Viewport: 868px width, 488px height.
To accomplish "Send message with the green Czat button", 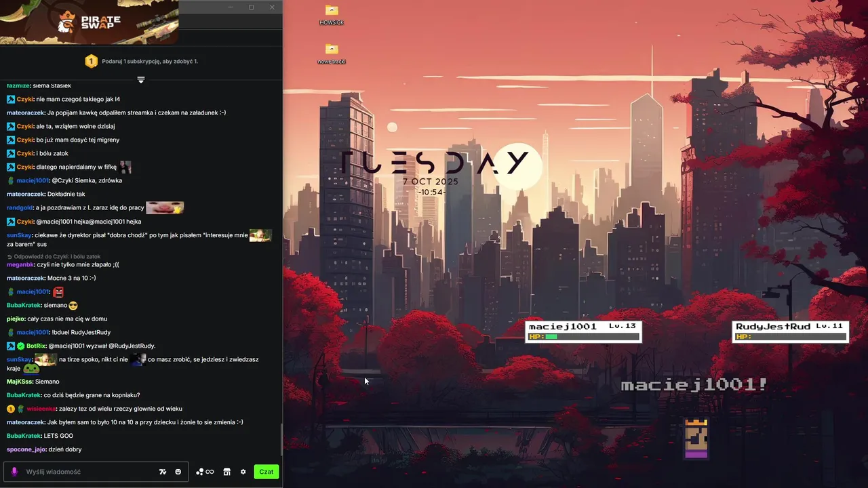I will [x=267, y=472].
